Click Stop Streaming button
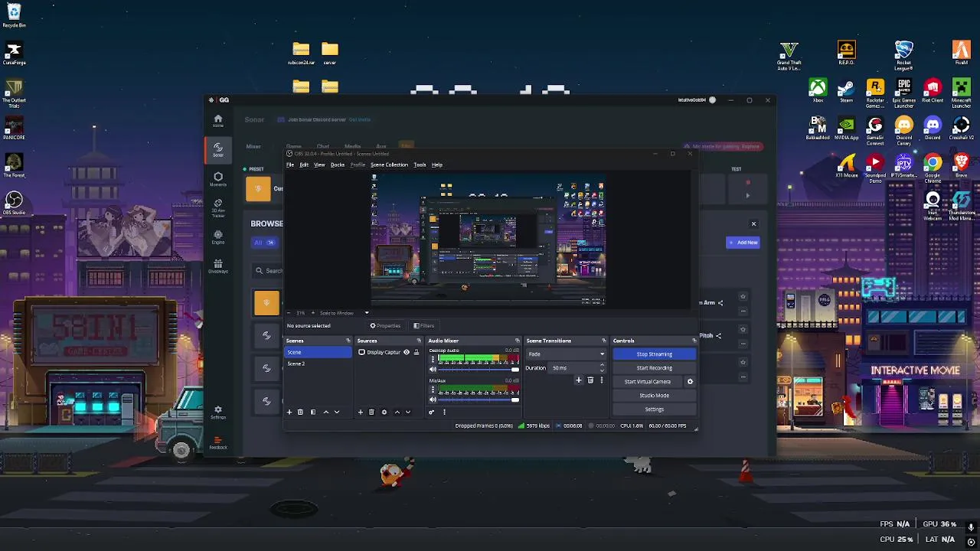Viewport: 980px width, 551px height. click(654, 354)
